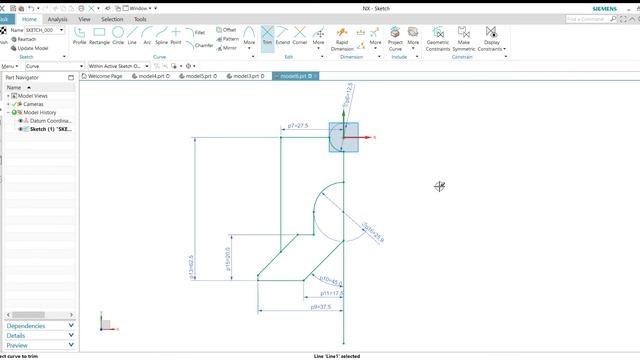Image resolution: width=640 pixels, height=360 pixels.
Task: Open the Menu button
Action: [9, 66]
